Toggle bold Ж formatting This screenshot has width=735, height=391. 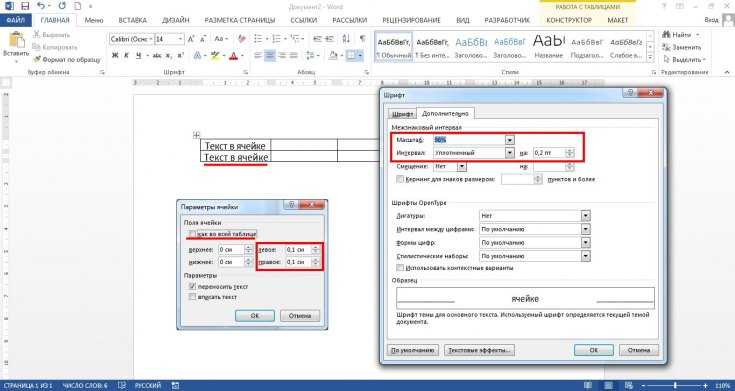pos(115,55)
